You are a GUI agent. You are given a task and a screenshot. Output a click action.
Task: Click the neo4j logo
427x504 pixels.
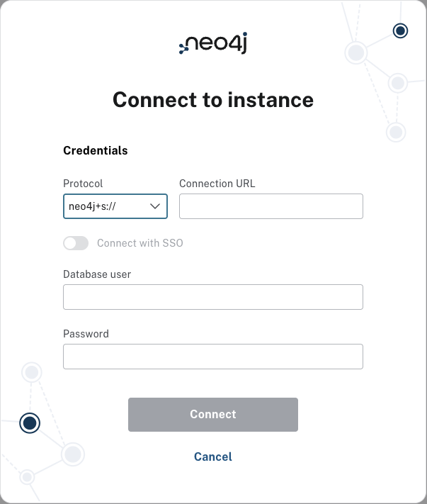tap(212, 44)
